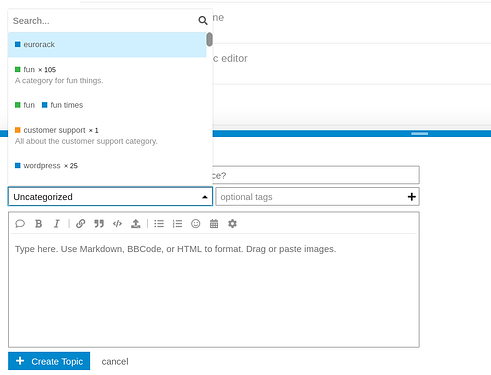Screen dimensions: 491x375
Task: Insert a hyperlink using the link icon
Action: click(80, 224)
